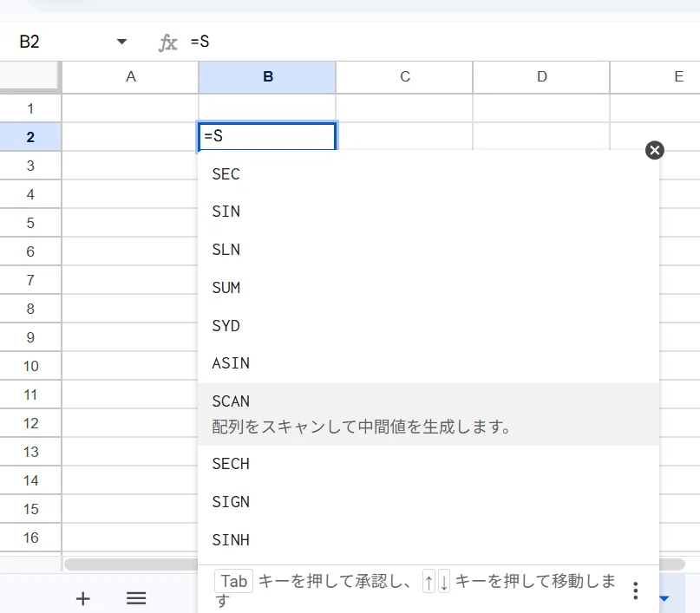Choose ASIN from function suggestions

(x=429, y=363)
